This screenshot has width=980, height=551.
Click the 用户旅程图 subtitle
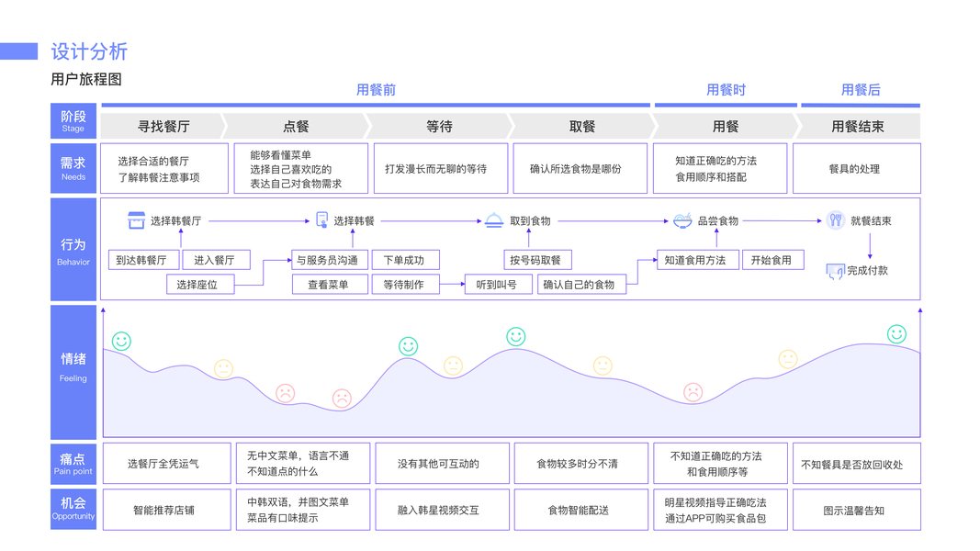(x=86, y=79)
